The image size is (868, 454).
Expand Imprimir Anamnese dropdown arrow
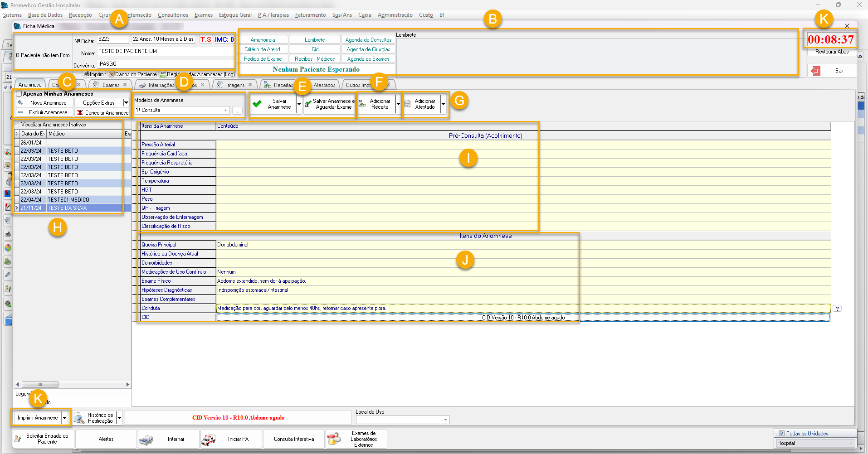(65, 418)
